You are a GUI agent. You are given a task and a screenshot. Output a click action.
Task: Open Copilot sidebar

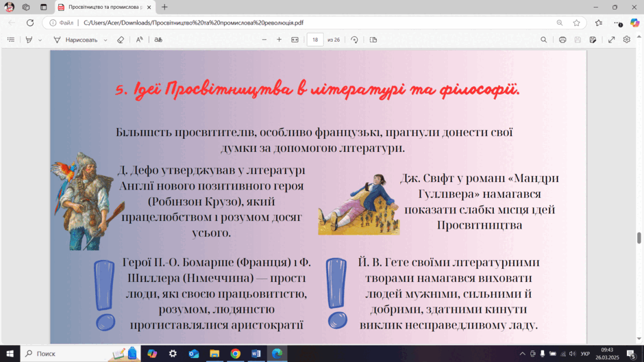pos(635,23)
